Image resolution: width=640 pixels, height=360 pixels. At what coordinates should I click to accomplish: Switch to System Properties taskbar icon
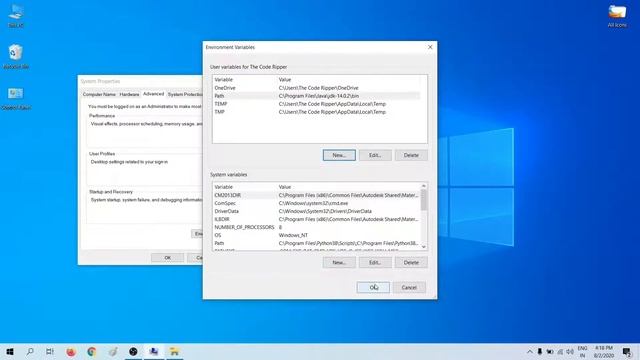pos(154,351)
